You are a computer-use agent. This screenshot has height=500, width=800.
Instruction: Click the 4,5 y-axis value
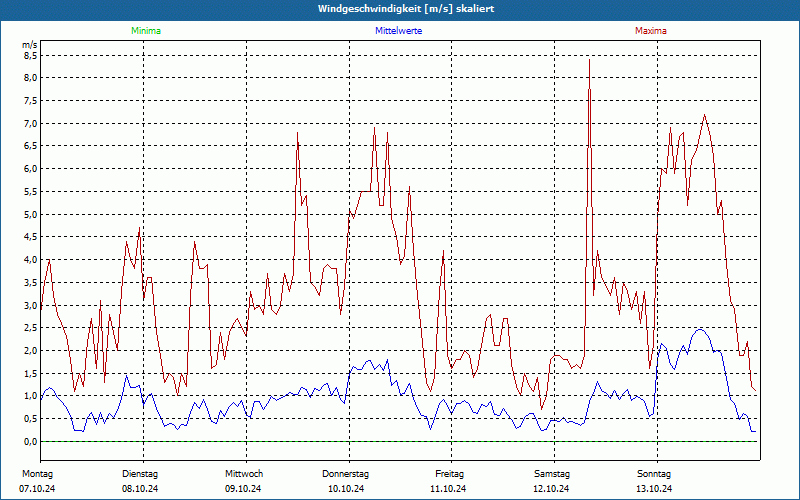point(31,237)
